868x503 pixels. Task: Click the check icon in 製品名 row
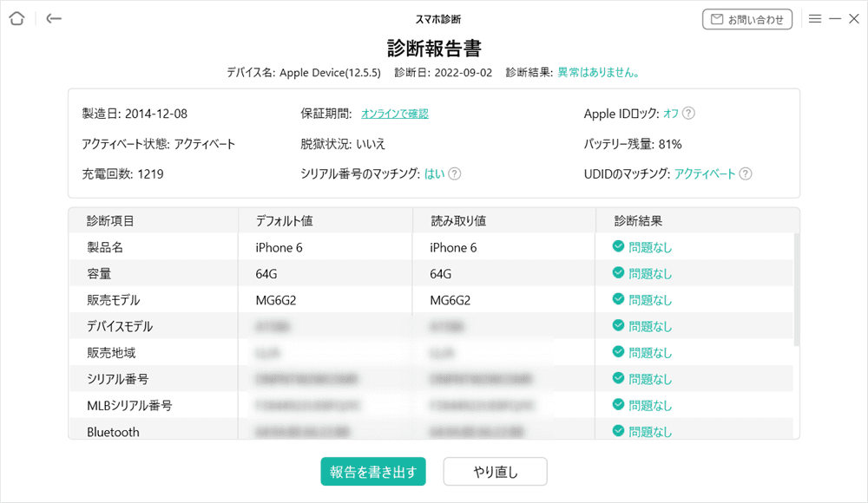618,246
